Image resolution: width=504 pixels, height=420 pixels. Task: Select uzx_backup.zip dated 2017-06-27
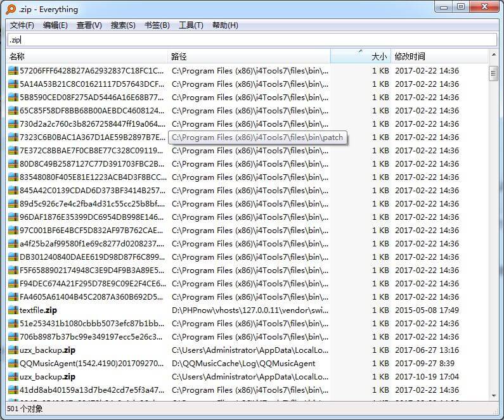(x=48, y=350)
